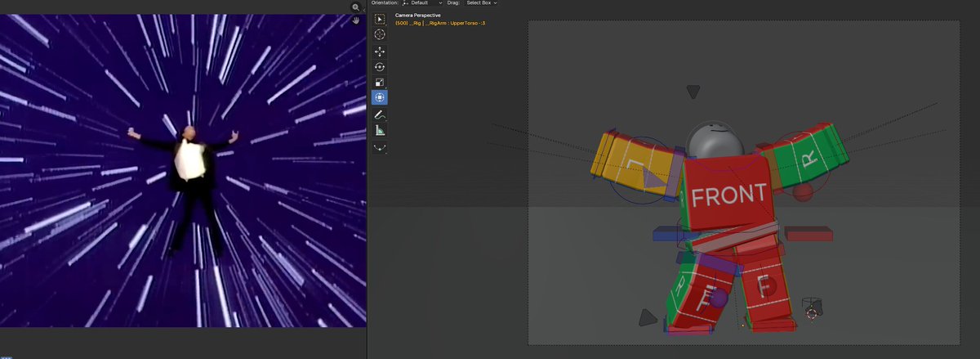Select the Breakdowner pose tool
Viewport: 980px width, 359px height.
click(380, 148)
